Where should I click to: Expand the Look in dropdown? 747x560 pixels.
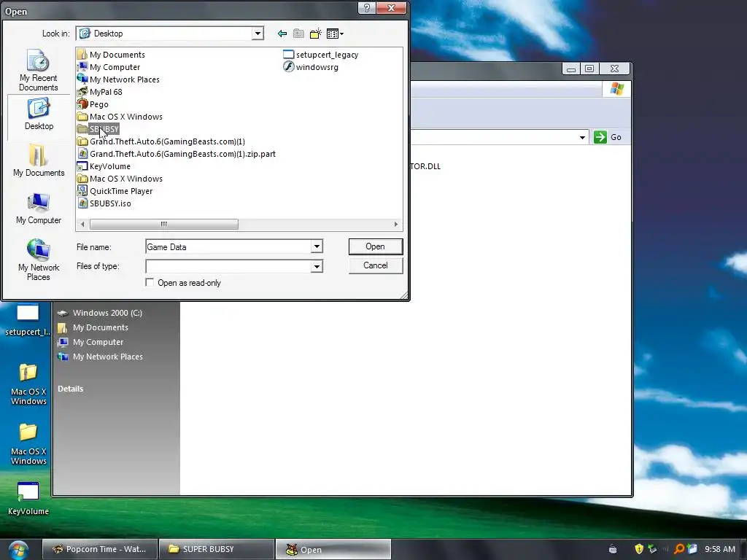pyautogui.click(x=258, y=34)
